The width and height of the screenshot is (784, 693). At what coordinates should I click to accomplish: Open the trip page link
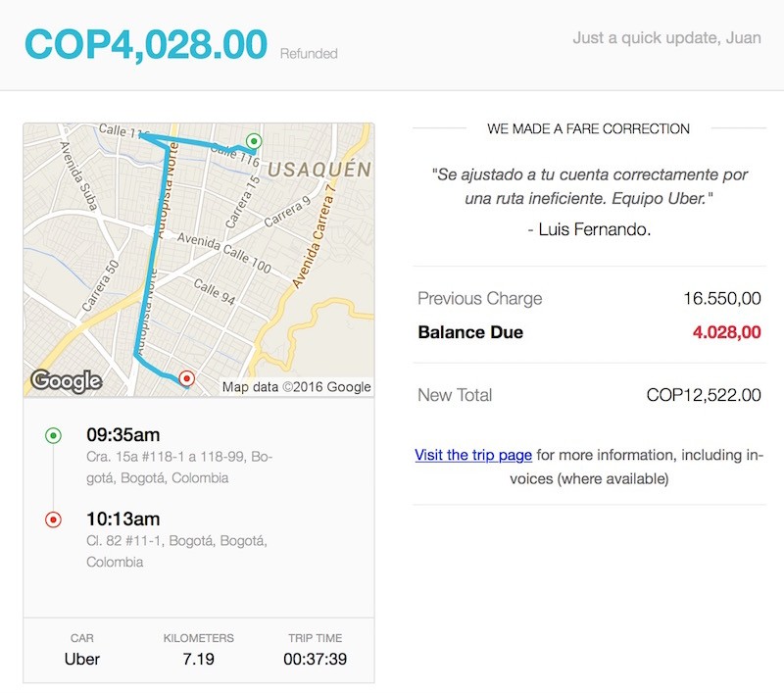470,455
